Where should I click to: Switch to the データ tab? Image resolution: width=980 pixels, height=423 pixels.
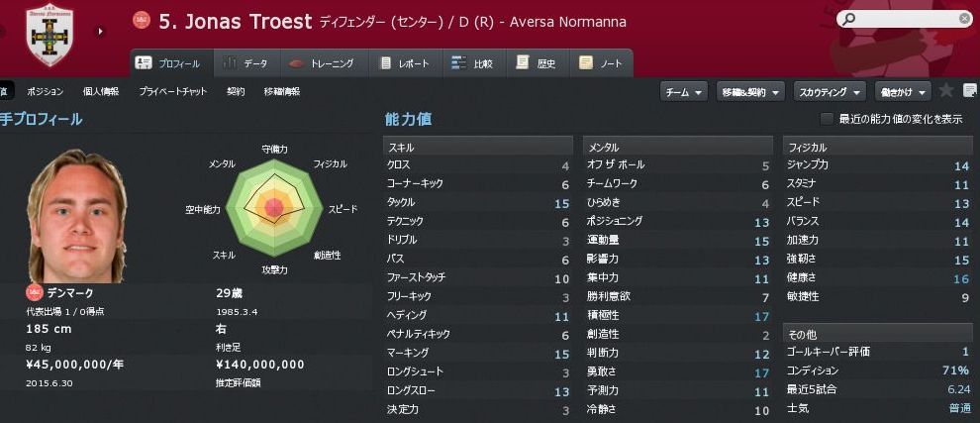tap(245, 63)
